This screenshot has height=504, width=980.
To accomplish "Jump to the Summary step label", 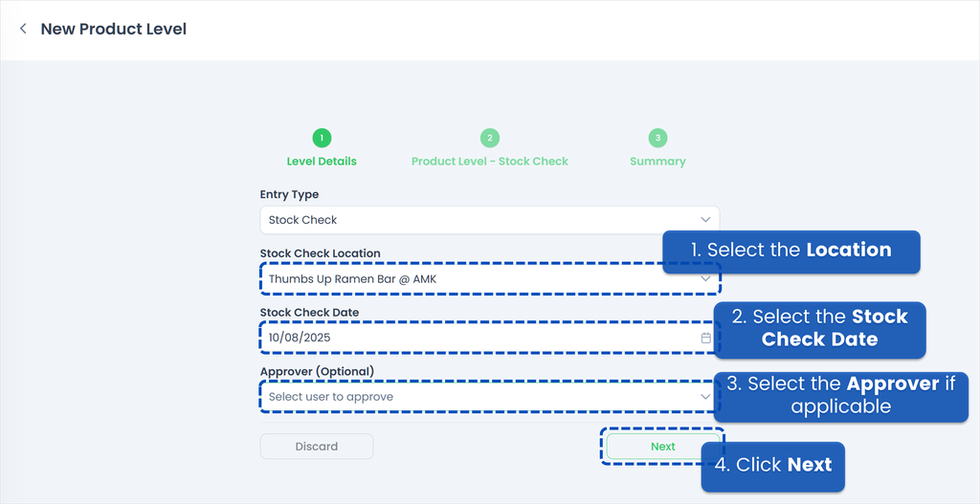I will click(x=657, y=162).
